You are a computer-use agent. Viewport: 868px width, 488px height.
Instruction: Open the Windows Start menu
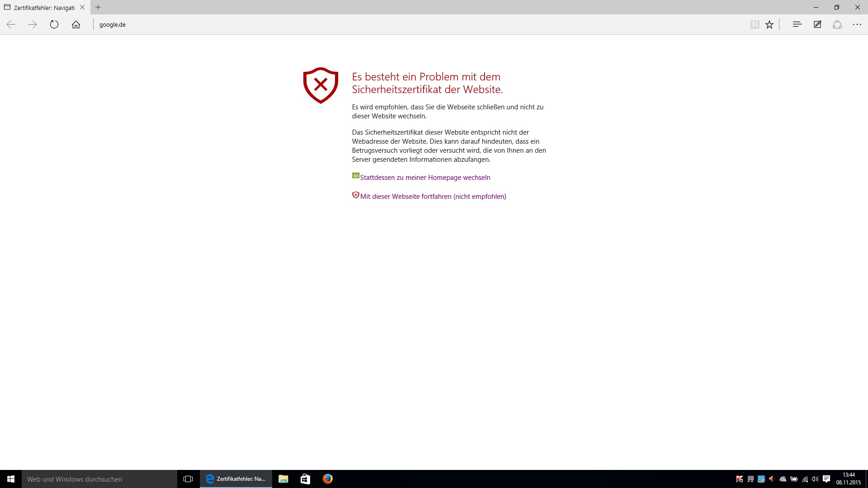(x=11, y=479)
